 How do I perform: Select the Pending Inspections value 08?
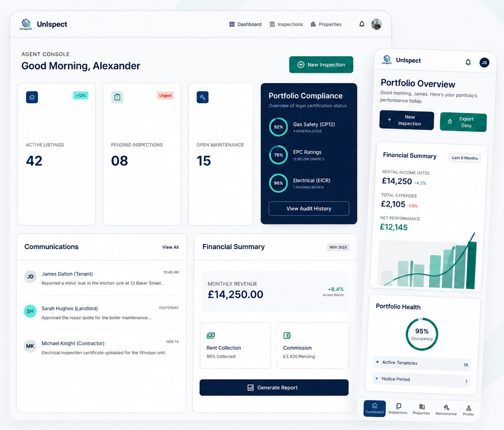tap(119, 161)
